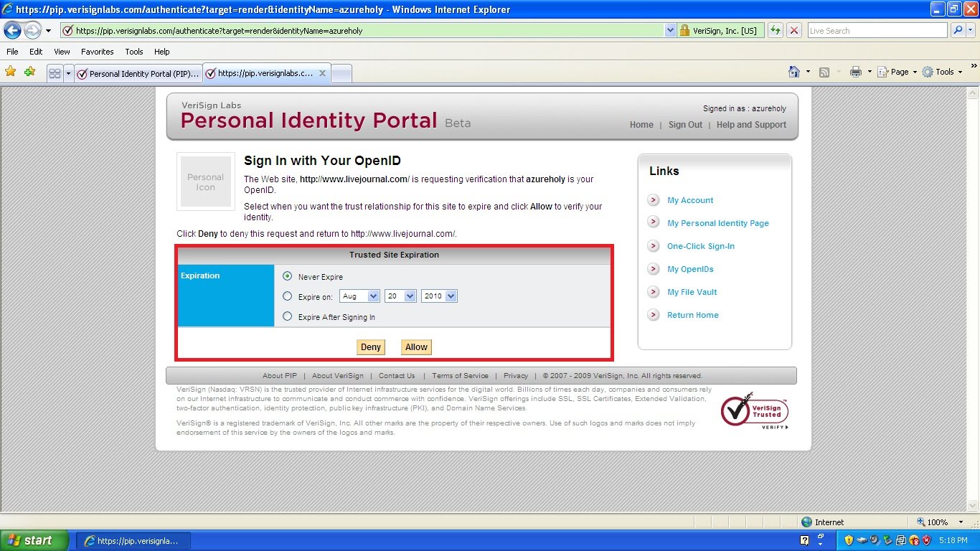The image size is (980, 551).
Task: Expand the address bar history dropdown
Action: [671, 31]
